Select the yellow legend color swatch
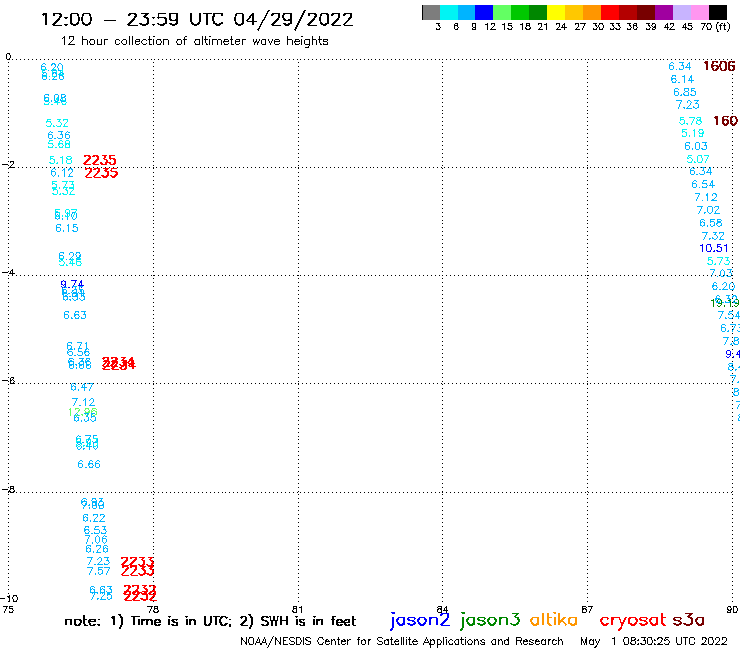Screen dimensions: 740x650 click(x=555, y=12)
